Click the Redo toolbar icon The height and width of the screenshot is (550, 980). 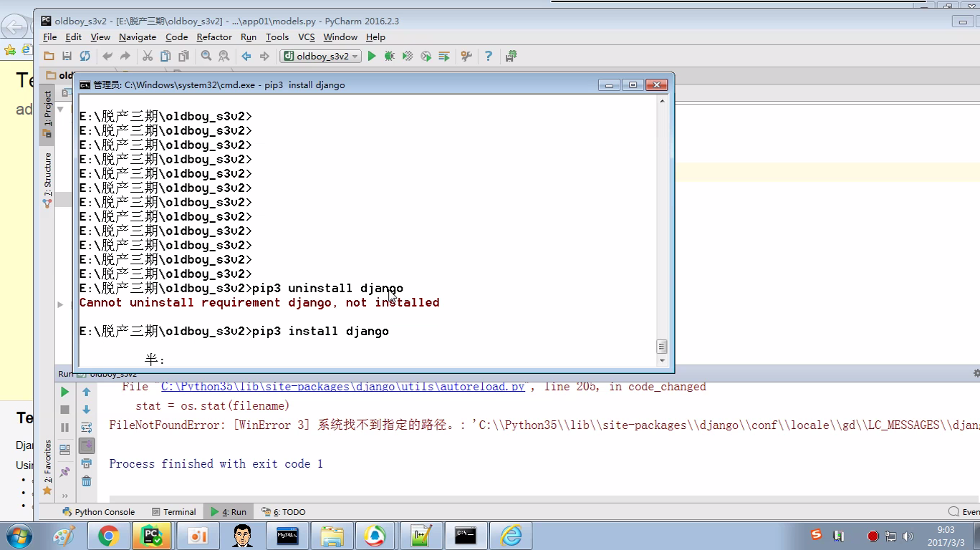click(x=125, y=56)
